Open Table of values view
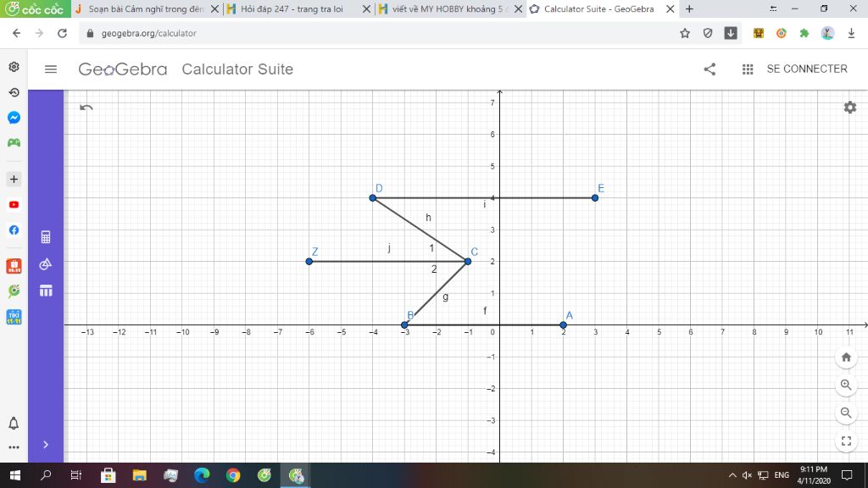Screen dimensions: 868x488 click(x=46, y=291)
